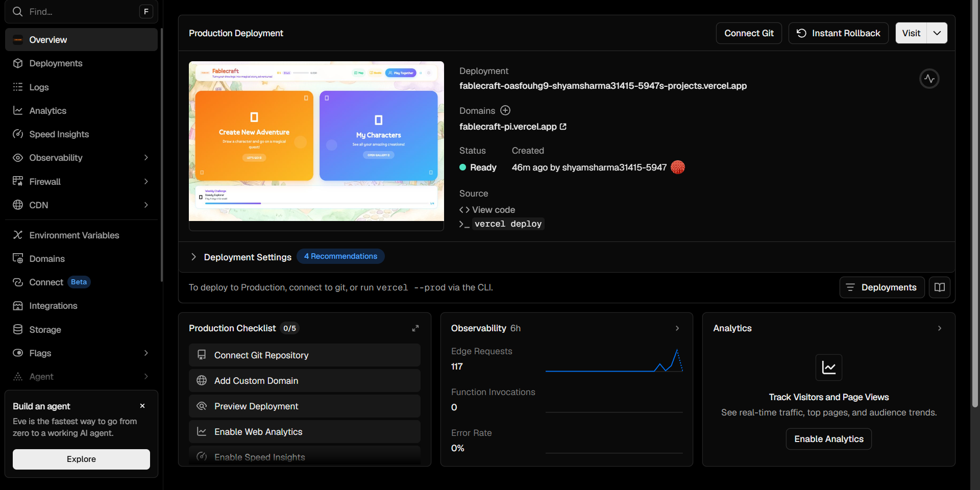The width and height of the screenshot is (980, 490).
Task: Add a domain with the plus icon
Action: tap(505, 110)
